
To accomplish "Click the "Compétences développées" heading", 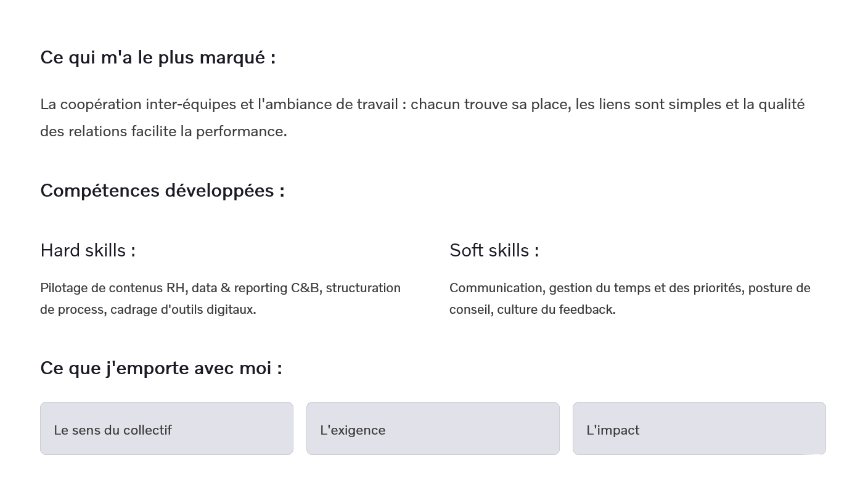I will tap(162, 190).
